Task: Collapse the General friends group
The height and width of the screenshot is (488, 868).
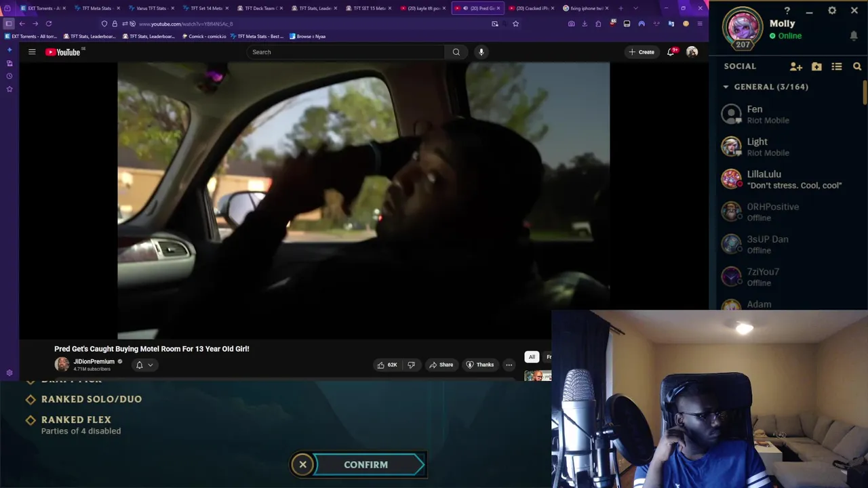Action: point(726,87)
